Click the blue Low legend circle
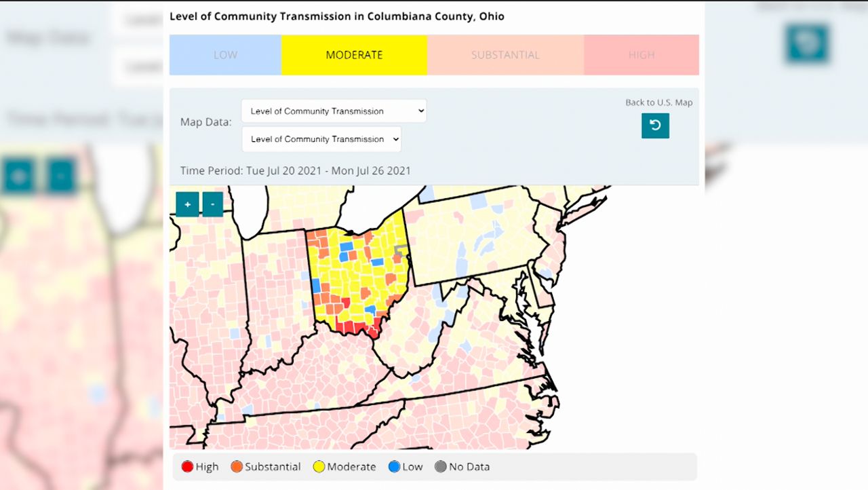Viewport: 868px width, 490px height. pyautogui.click(x=393, y=466)
